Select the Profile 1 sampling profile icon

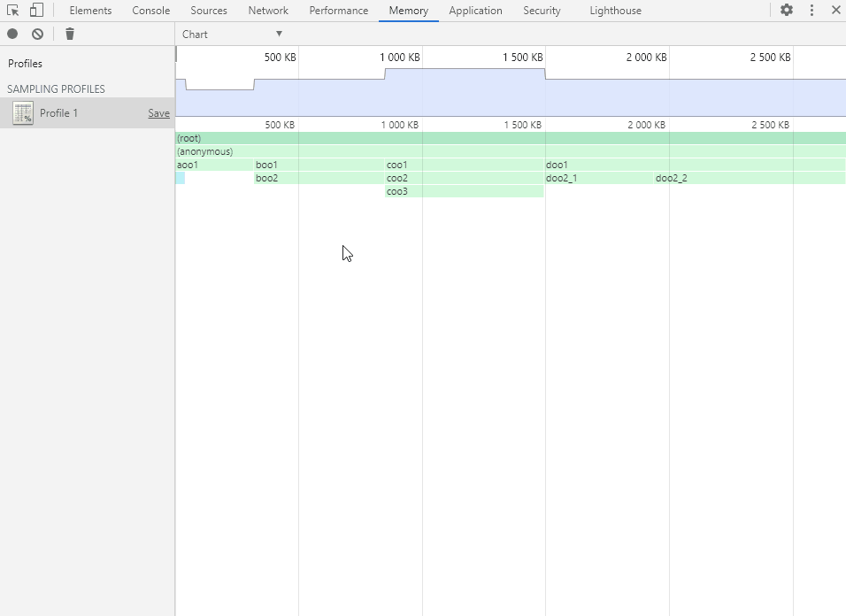pyautogui.click(x=23, y=113)
